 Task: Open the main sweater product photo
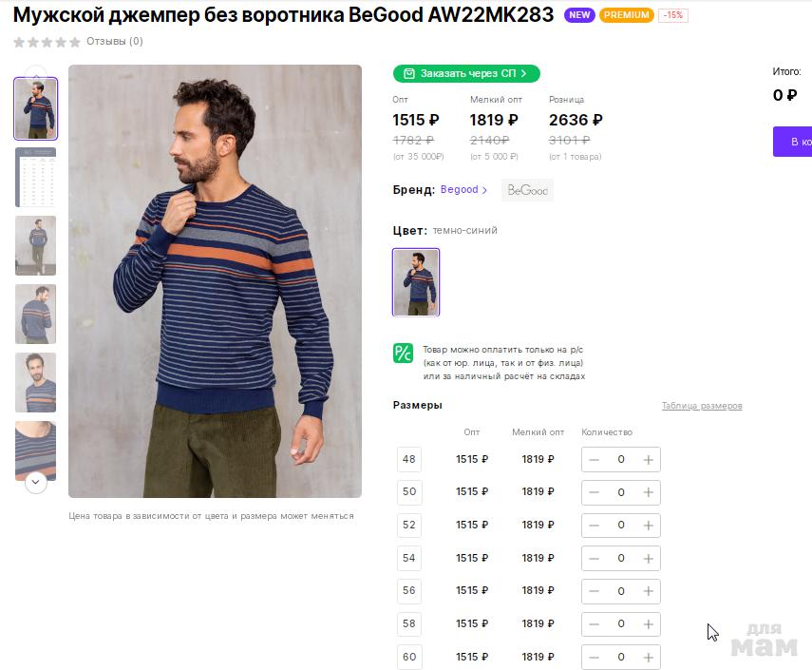click(215, 280)
